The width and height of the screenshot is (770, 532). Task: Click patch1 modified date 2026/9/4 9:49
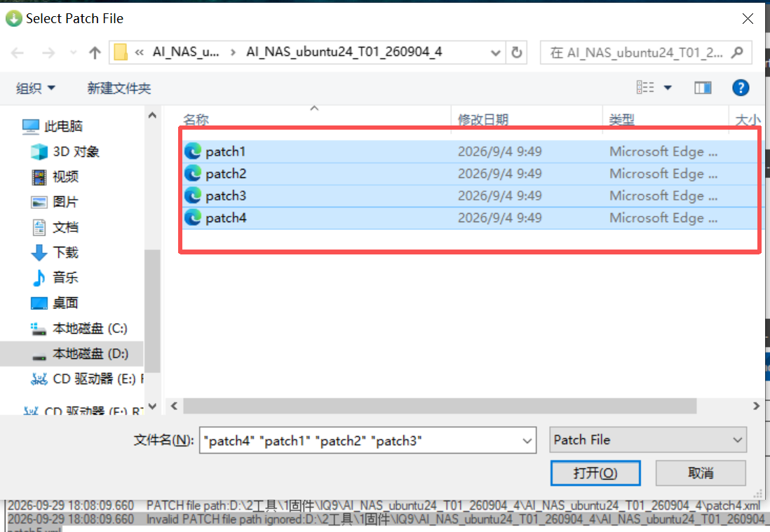500,151
